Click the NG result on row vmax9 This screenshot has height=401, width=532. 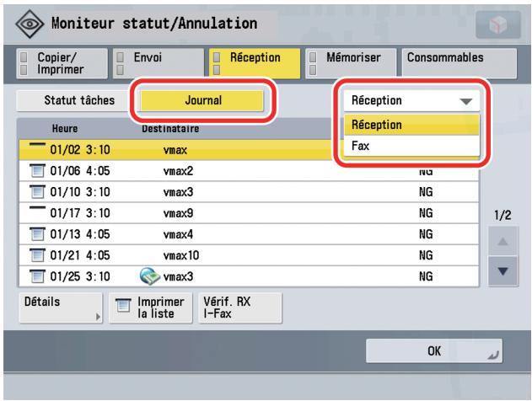tap(426, 213)
